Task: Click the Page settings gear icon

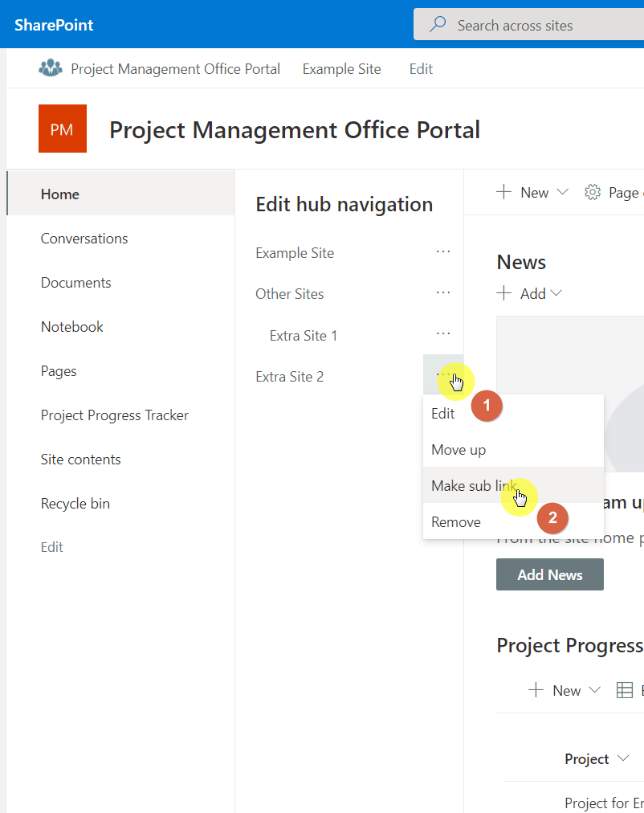Action: (592, 192)
